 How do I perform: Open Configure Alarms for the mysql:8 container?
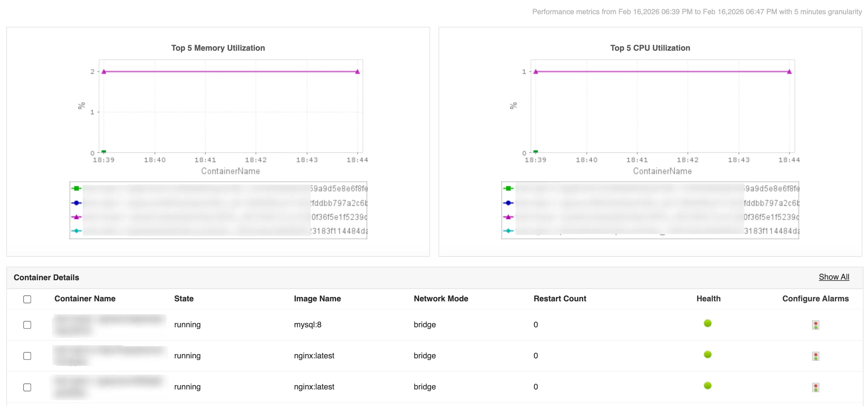(x=815, y=325)
